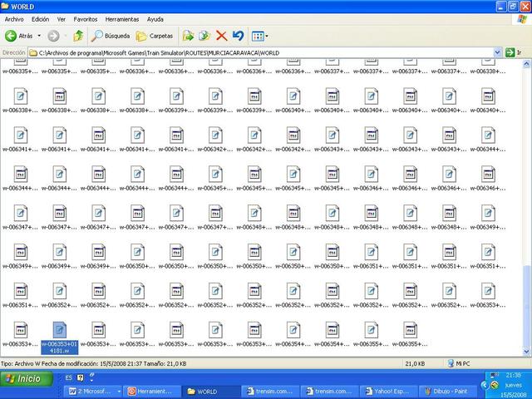Click the Undo arrow icon

238,36
